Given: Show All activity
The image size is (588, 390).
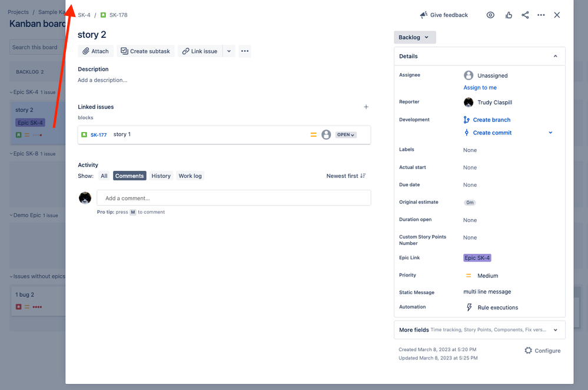Looking at the screenshot, I should pos(104,176).
